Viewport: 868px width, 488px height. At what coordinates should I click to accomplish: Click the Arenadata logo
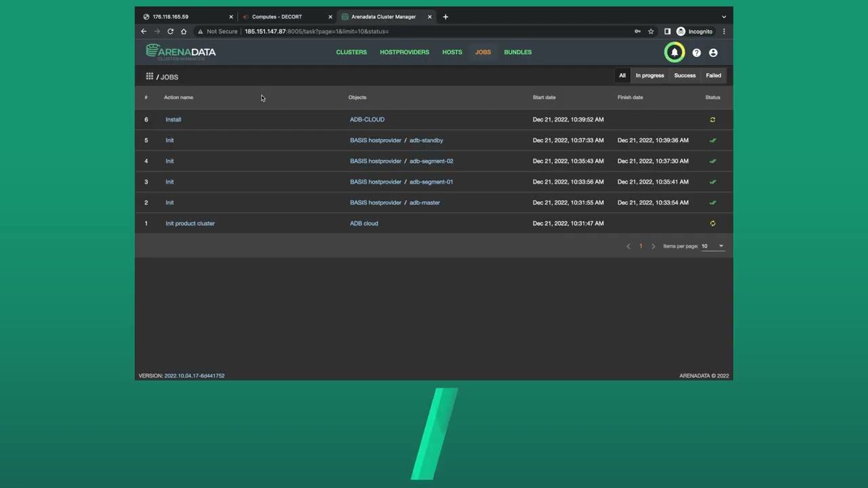[181, 52]
